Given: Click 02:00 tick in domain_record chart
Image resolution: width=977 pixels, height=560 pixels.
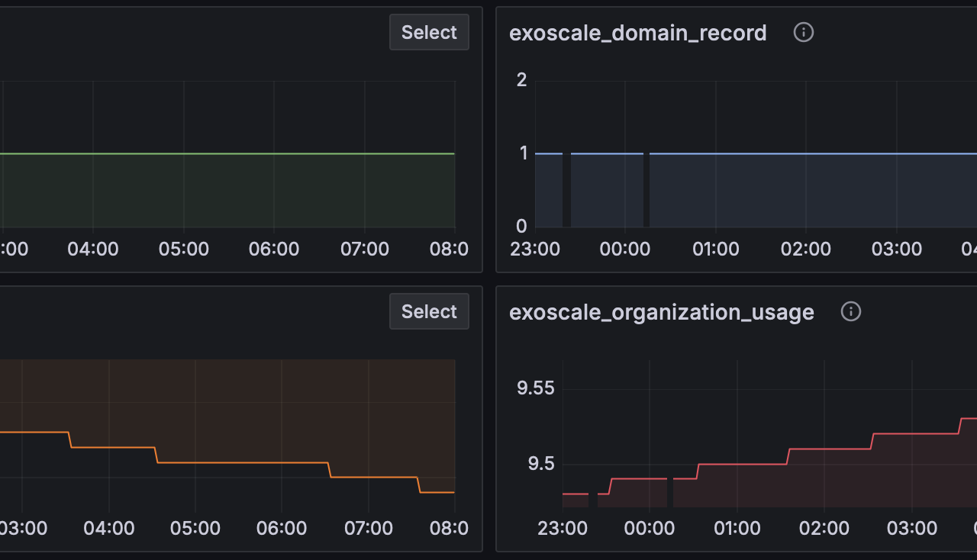Looking at the screenshot, I should (806, 249).
